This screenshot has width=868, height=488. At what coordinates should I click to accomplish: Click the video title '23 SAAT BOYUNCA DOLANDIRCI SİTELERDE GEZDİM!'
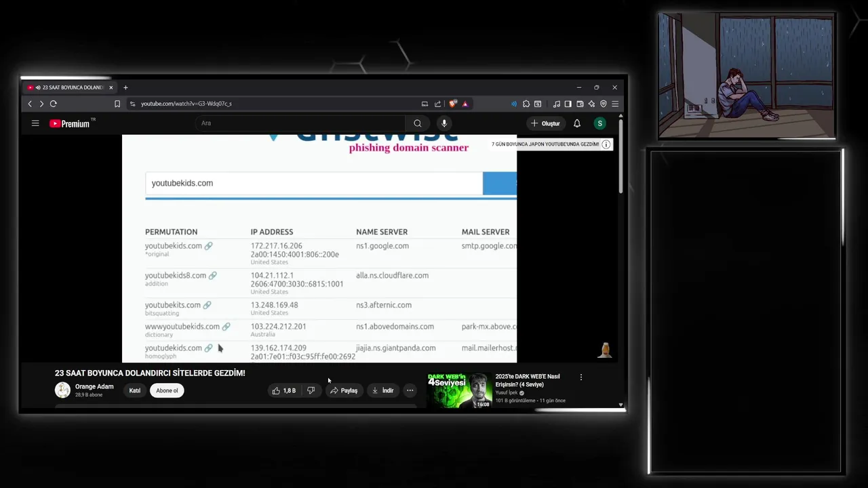pos(150,373)
